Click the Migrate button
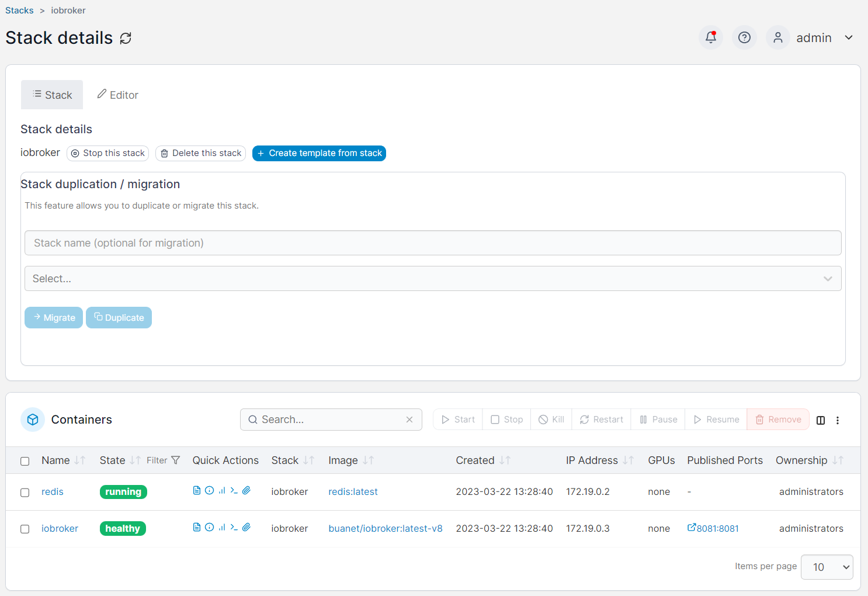Viewport: 868px width, 596px height. [54, 318]
